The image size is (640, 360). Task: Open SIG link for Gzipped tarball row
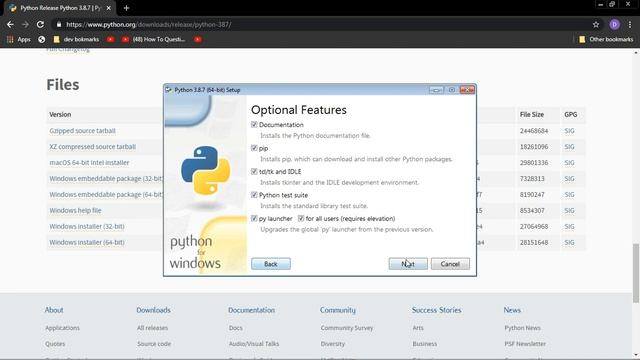click(x=569, y=131)
